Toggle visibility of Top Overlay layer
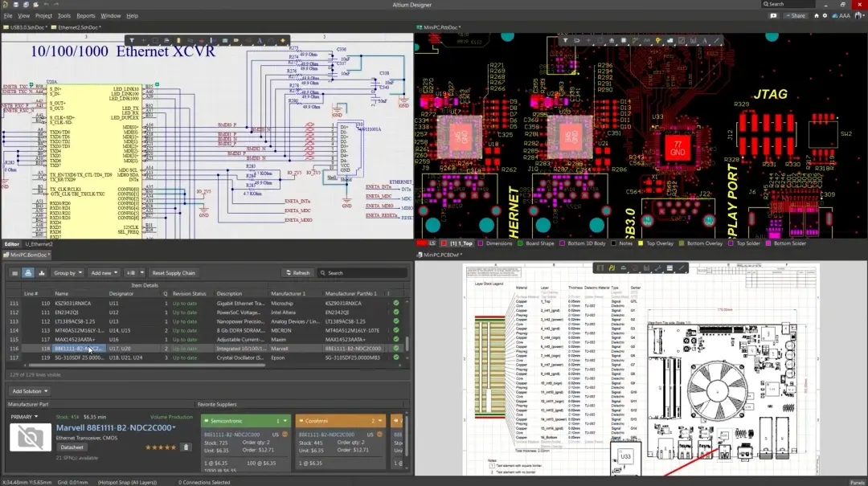Image resolution: width=868 pixels, height=486 pixels. click(641, 243)
